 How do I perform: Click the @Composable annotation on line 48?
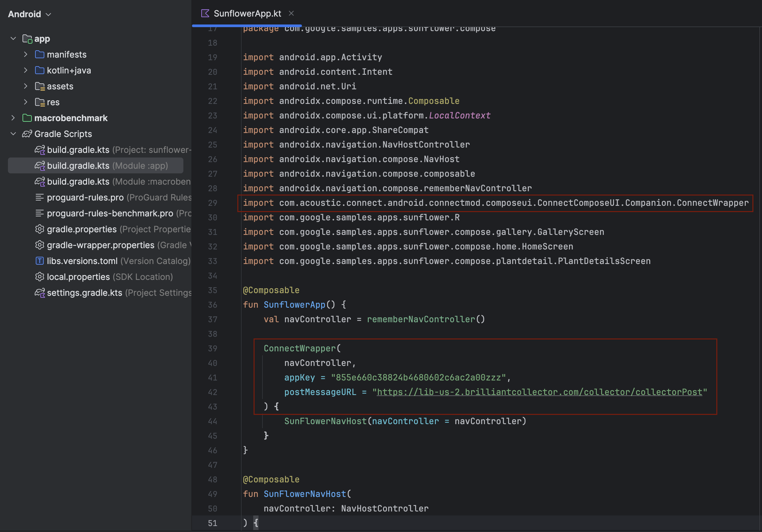pos(271,480)
